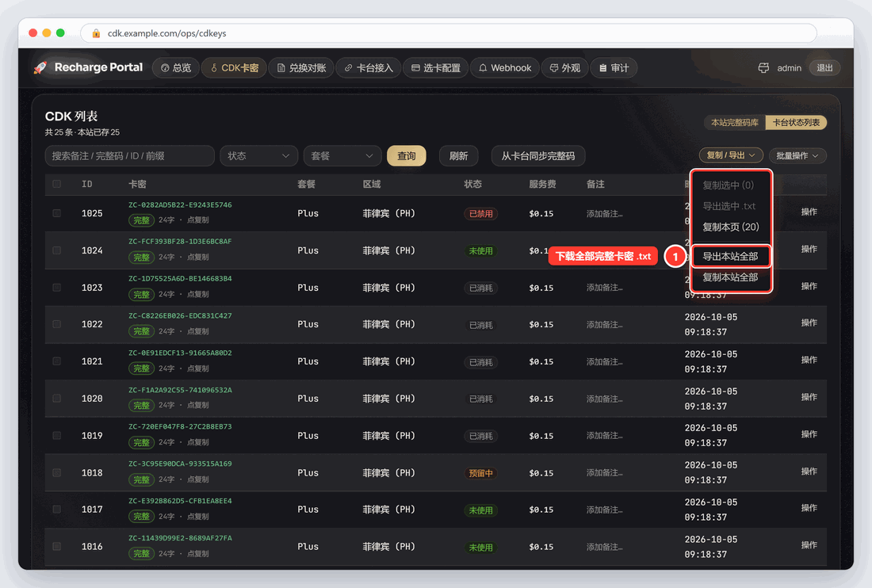Viewport: 872px width, 588px height.
Task: Select 导出本站全部 menu entry
Action: click(731, 256)
